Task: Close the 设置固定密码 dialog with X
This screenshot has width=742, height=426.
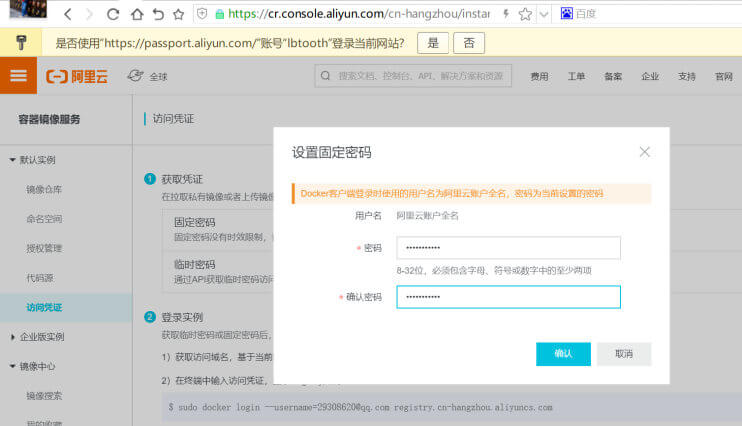Action: [644, 152]
